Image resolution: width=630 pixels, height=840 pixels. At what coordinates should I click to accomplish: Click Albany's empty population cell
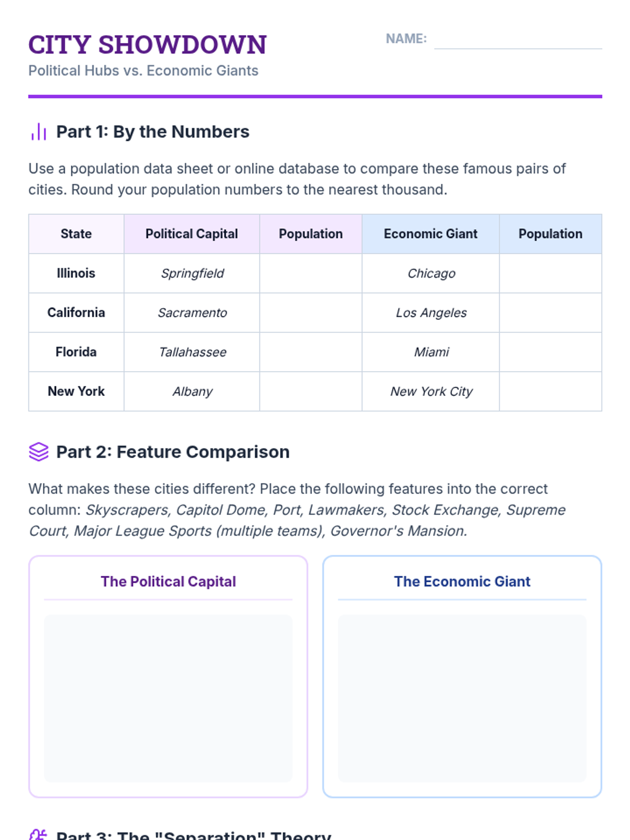311,392
